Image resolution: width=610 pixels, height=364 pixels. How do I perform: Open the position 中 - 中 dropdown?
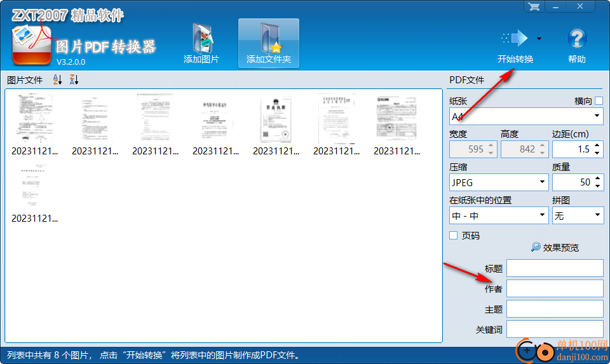pyautogui.click(x=499, y=215)
